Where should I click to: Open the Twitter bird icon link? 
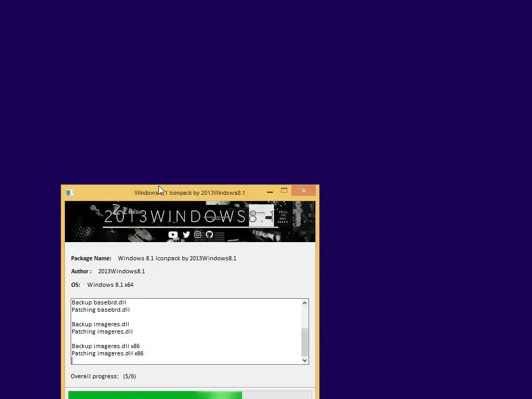point(187,234)
